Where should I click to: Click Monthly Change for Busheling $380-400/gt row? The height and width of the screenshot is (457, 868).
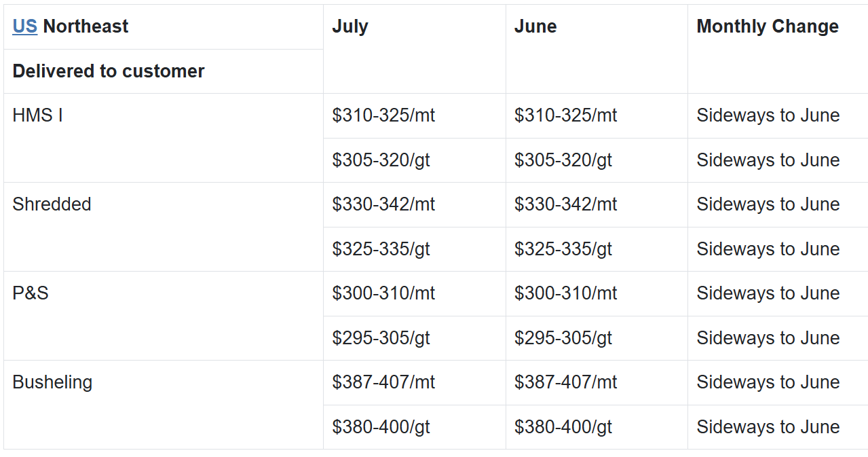coord(768,427)
